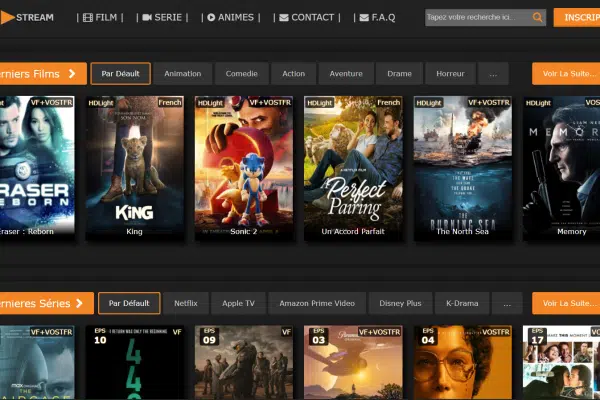Click Voir La Suite for films
This screenshot has width=600, height=400.
coord(566,73)
